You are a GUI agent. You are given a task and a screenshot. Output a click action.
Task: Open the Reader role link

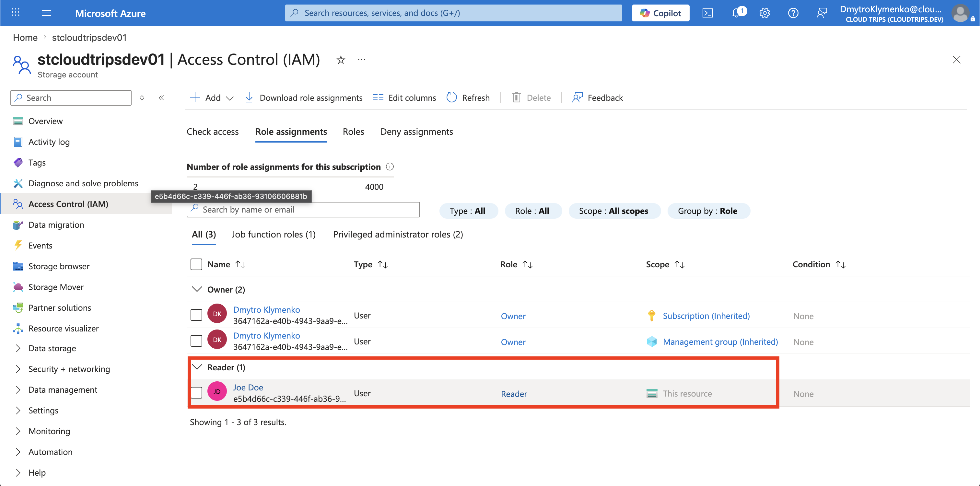click(514, 394)
